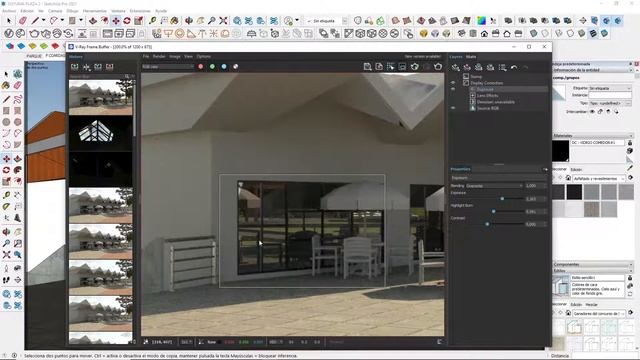Select the black material swatch in materials grid
This screenshot has width=640, height=360.
(x=574, y=192)
